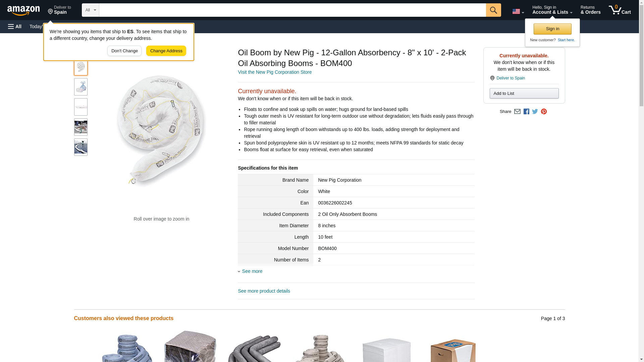Viewport: 644px width, 362px height.
Task: Share the product on Twitter
Action: click(535, 112)
